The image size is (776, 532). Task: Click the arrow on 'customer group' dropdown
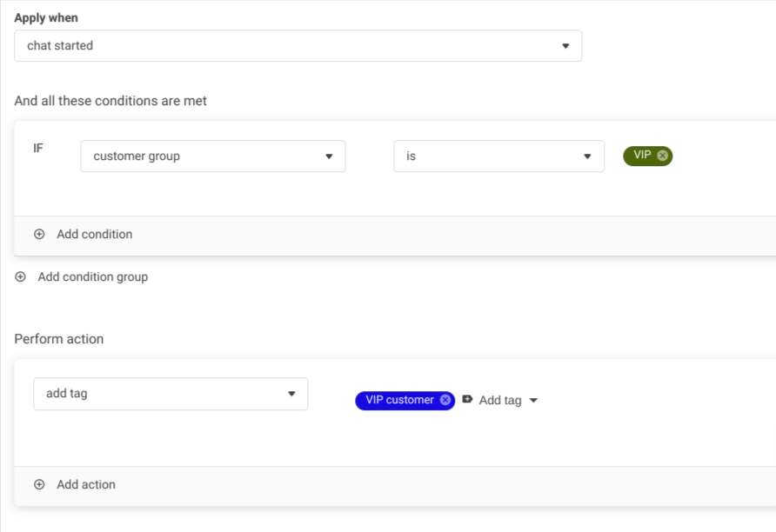(x=329, y=156)
